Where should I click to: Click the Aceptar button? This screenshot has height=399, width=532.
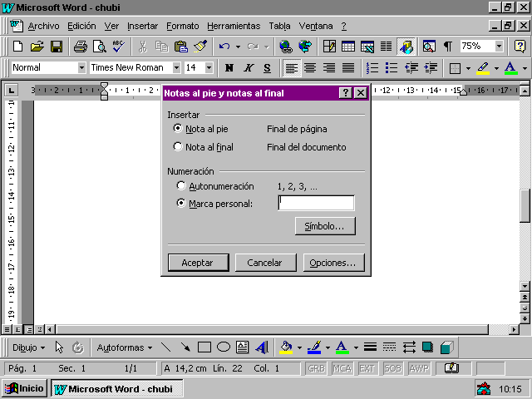click(198, 263)
